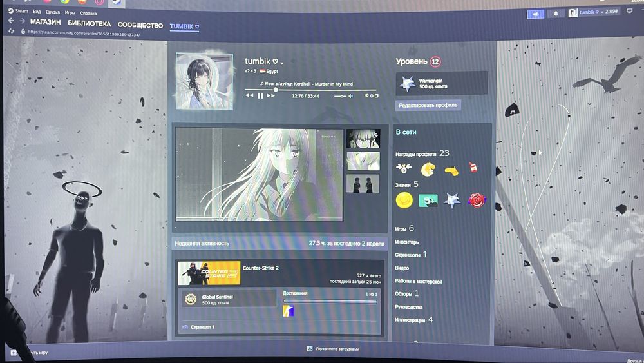Viewport: 644px width, 363px height.
Task: Click the browser forward arrow
Action: click(x=22, y=21)
